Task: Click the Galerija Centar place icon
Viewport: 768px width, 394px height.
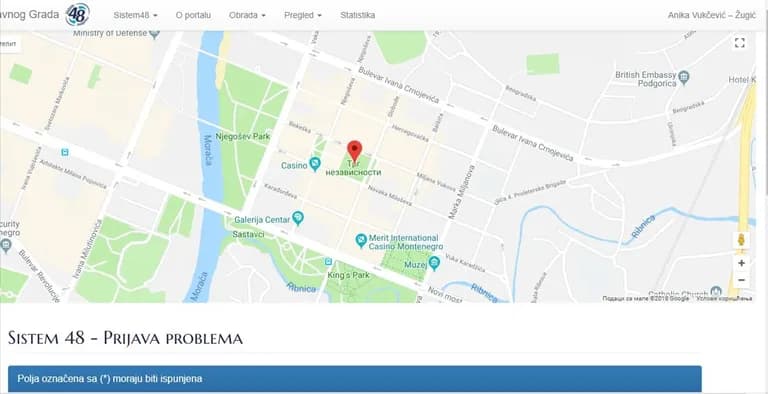Action: point(298,218)
